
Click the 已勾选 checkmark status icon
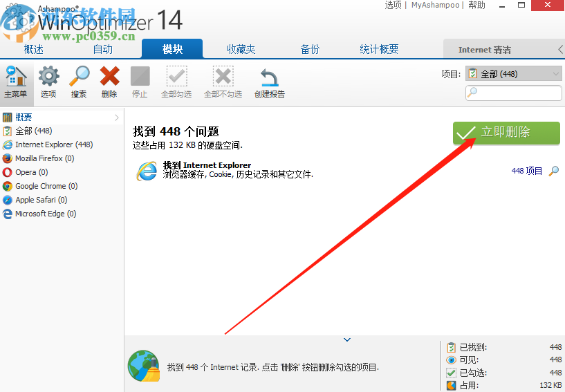[451, 373]
